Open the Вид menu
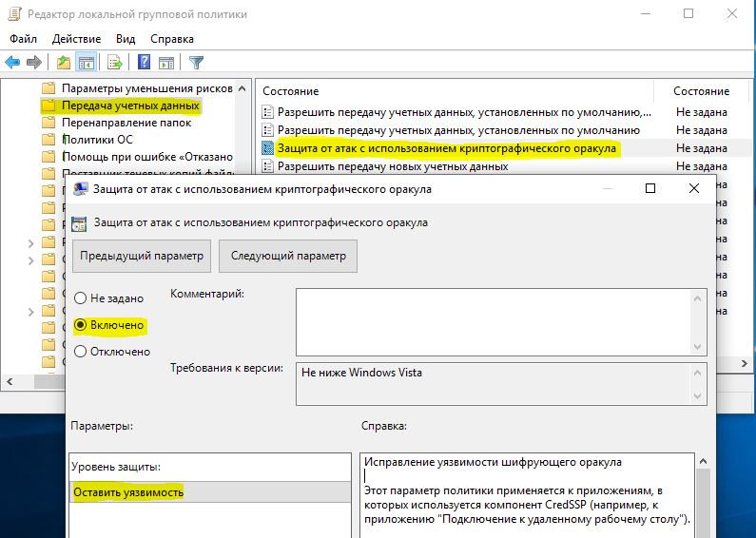 126,39
